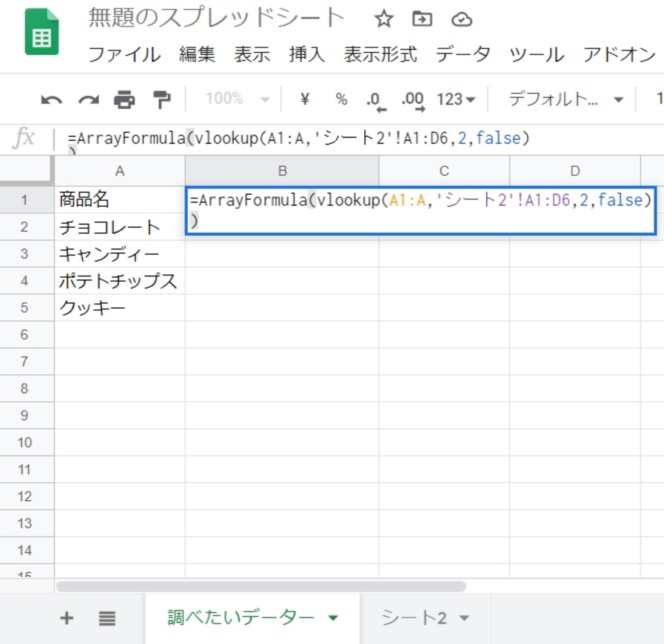Open the ファイル menu
The image size is (664, 644).
tap(124, 54)
